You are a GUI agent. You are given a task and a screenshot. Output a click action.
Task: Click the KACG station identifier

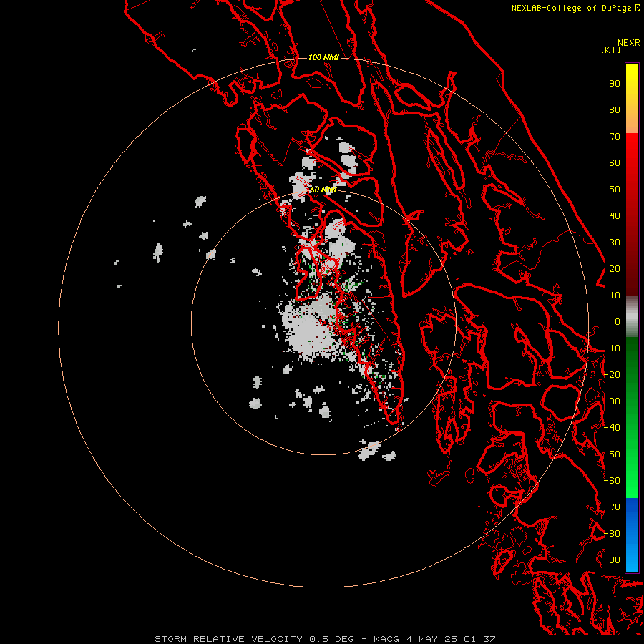386,639
